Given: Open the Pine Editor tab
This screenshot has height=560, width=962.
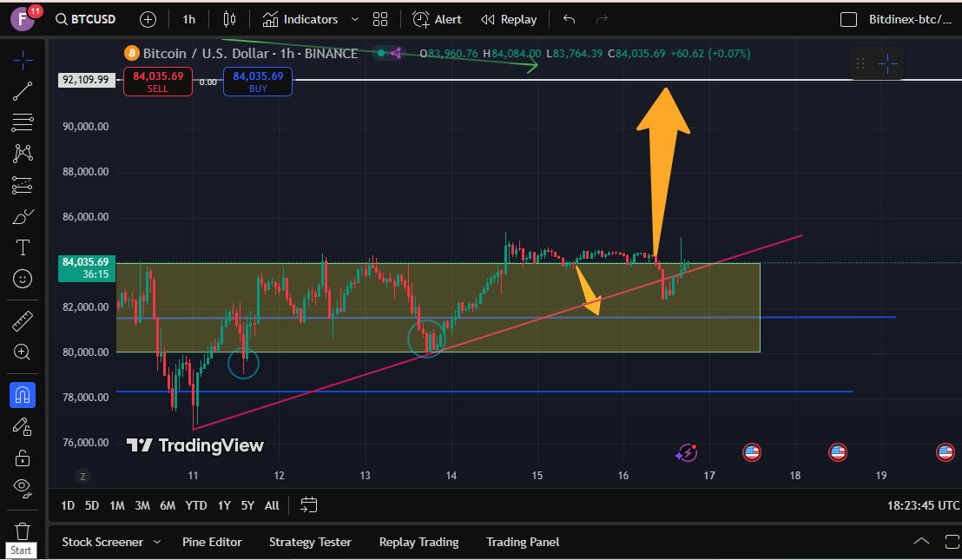Looking at the screenshot, I should point(212,543).
